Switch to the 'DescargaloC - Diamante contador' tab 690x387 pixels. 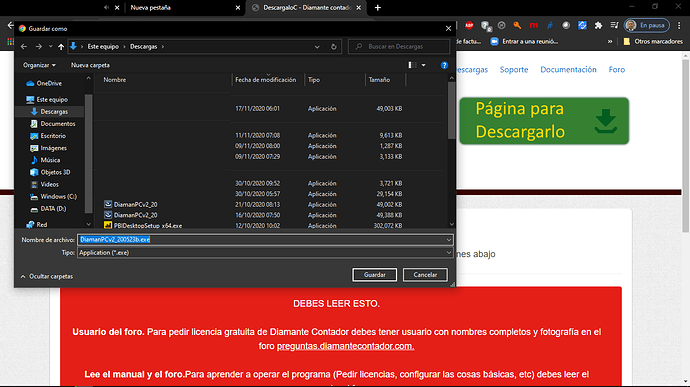307,7
